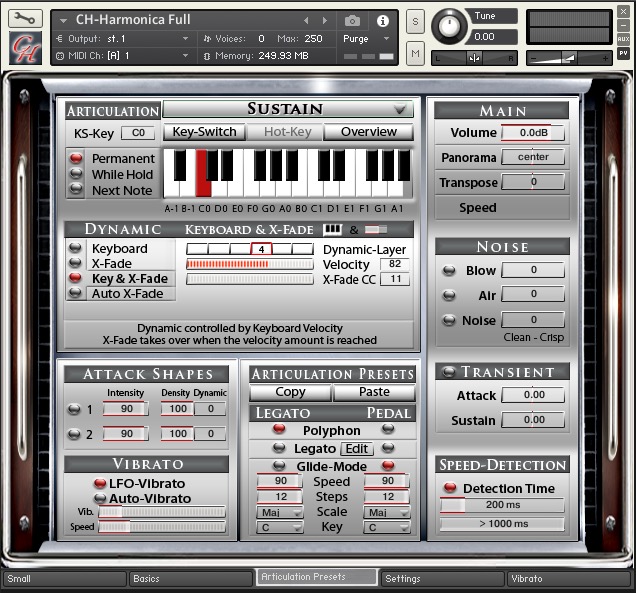Switch to the Vibrato tab

point(568,578)
